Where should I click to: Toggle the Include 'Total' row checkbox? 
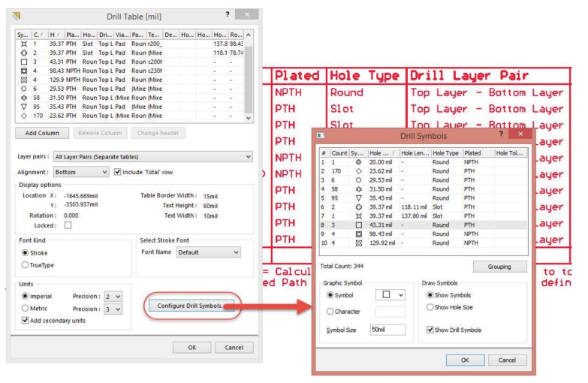click(x=116, y=171)
